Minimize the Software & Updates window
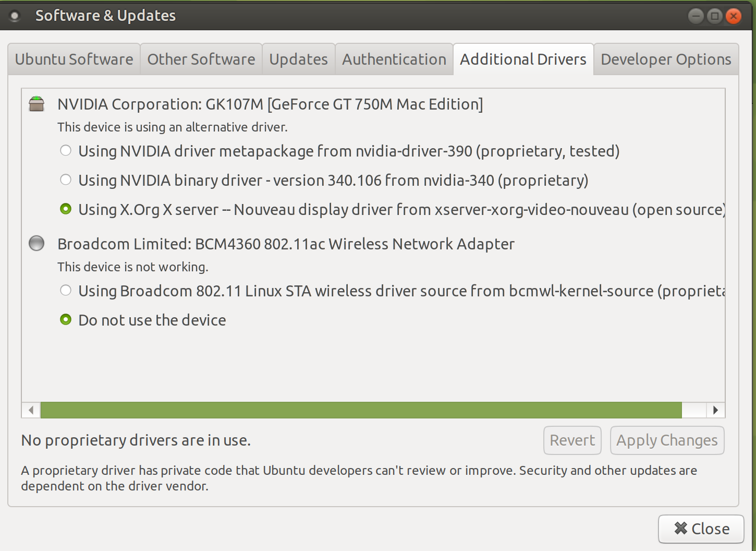The height and width of the screenshot is (551, 756). [x=696, y=16]
